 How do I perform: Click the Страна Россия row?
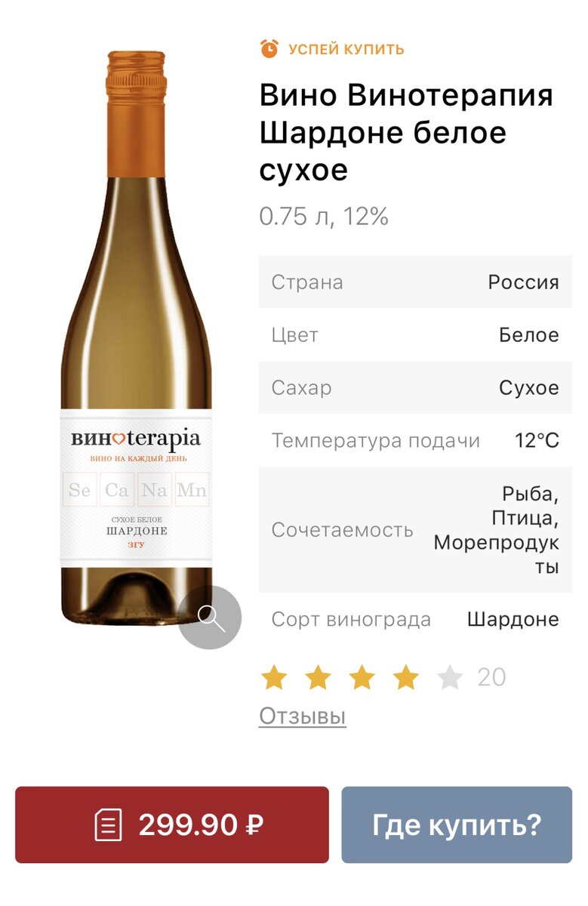(415, 282)
